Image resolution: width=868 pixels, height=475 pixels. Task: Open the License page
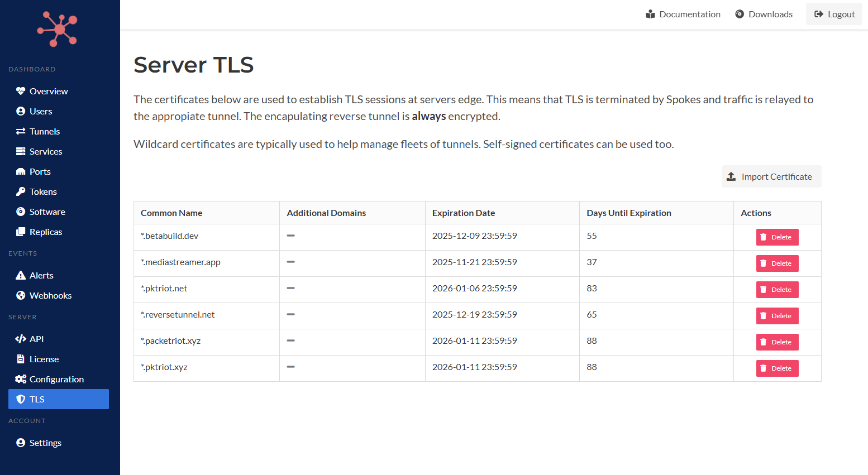point(44,359)
